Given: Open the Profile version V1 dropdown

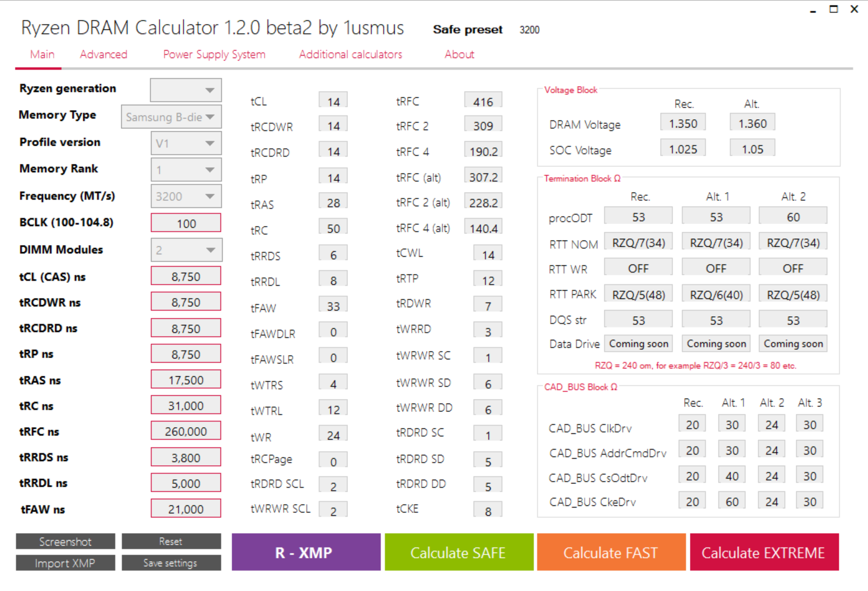Looking at the screenshot, I should [186, 143].
